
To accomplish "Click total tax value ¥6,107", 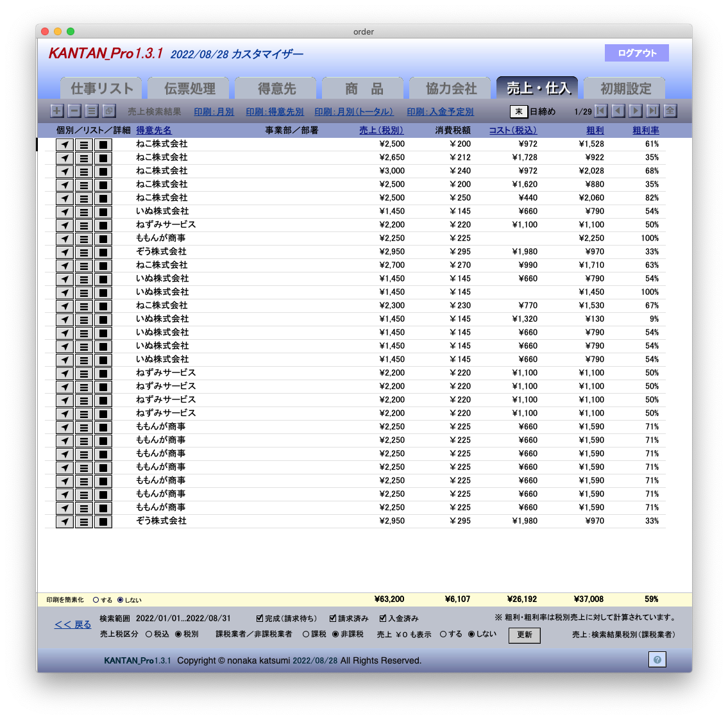I will (457, 599).
